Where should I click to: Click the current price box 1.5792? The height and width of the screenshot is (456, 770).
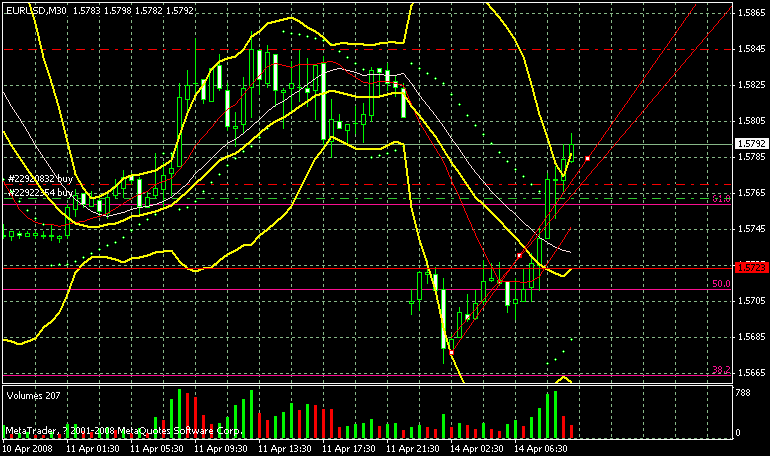click(751, 144)
